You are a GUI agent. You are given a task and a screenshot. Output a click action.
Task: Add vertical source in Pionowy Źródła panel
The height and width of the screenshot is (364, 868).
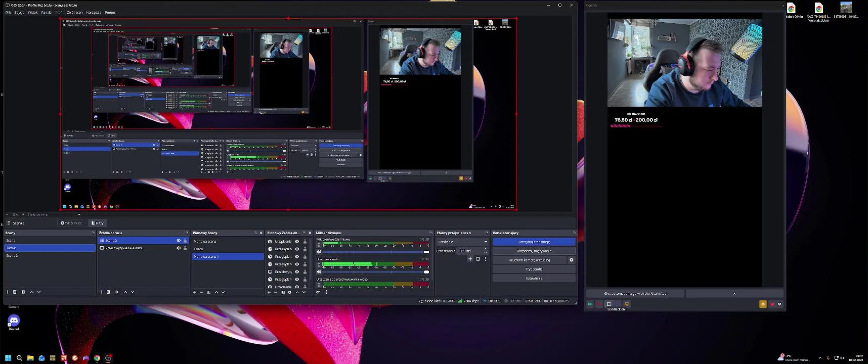coord(269,292)
